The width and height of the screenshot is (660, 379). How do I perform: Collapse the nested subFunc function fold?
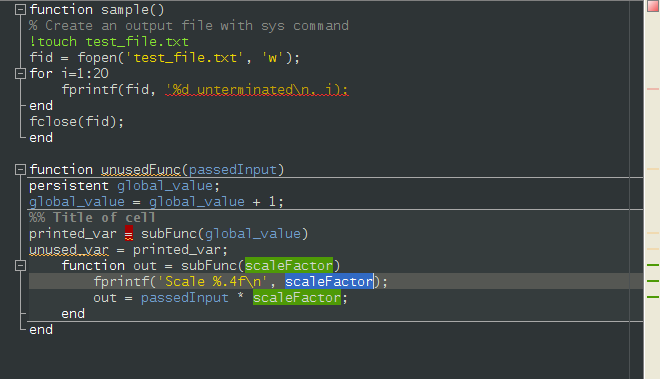(x=20, y=266)
